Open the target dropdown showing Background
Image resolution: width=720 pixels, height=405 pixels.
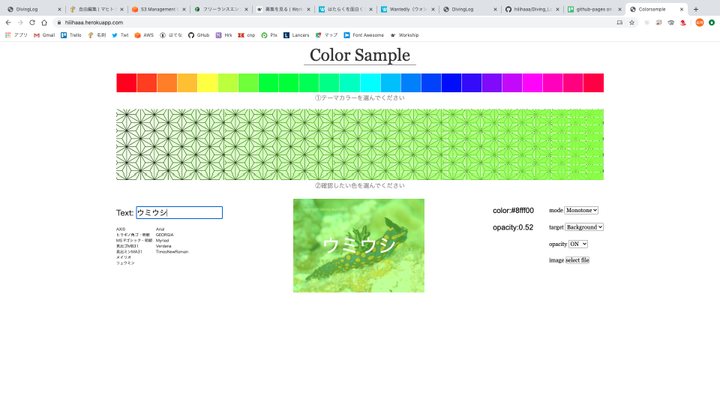(584, 227)
